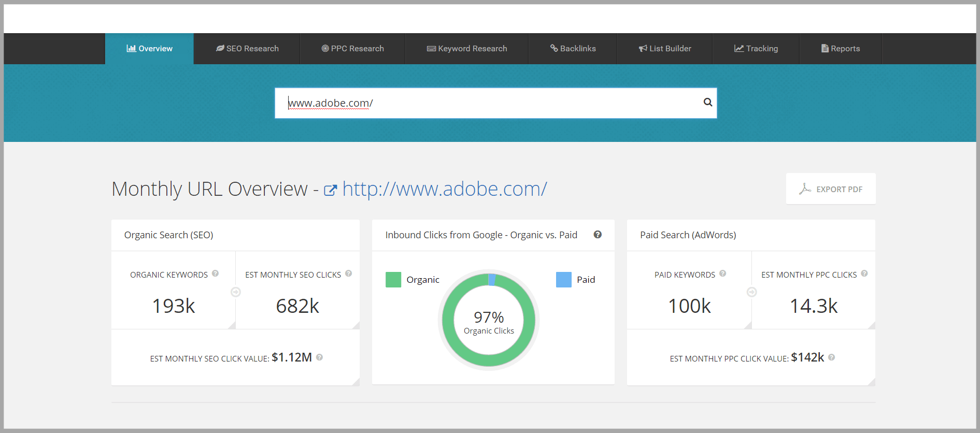
Task: Click arrow icon between organic keywords and SEO clicks
Action: point(236,292)
